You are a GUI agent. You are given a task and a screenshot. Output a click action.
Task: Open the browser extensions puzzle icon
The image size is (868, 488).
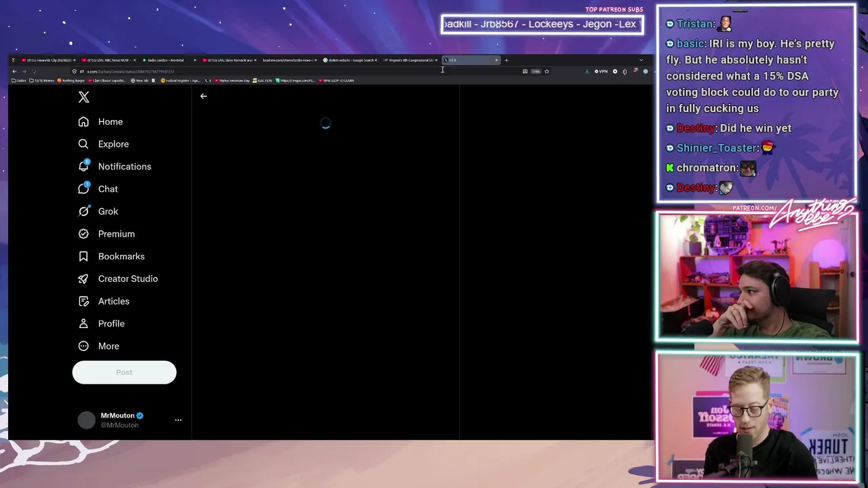pos(625,71)
